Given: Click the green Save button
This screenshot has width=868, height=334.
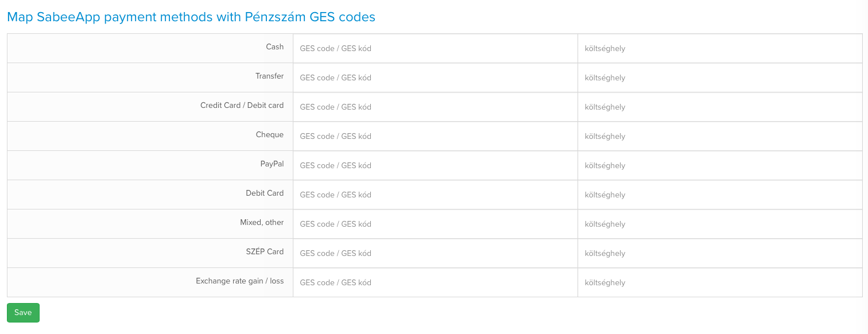Looking at the screenshot, I should (23, 313).
